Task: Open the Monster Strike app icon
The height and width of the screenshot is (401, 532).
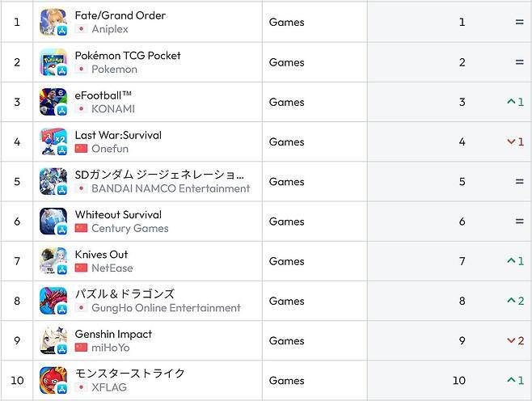Action: coord(53,380)
